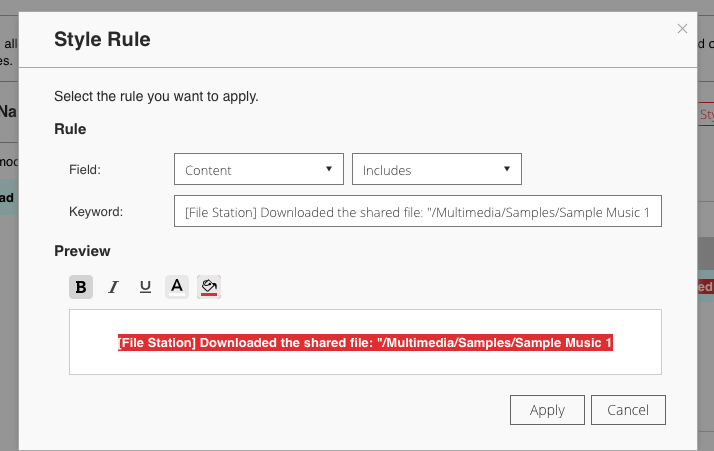Click the Preview section heading
Image resolution: width=714 pixels, height=451 pixels.
click(x=82, y=251)
